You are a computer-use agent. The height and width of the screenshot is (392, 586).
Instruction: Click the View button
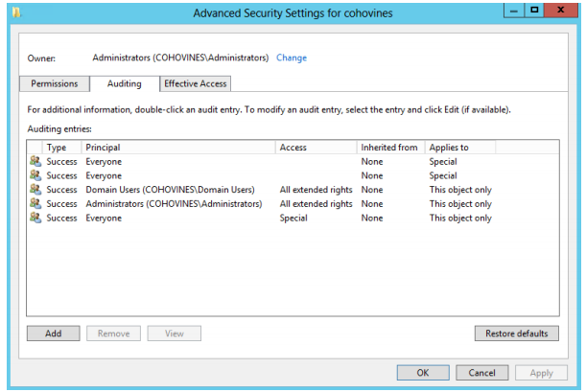point(175,334)
